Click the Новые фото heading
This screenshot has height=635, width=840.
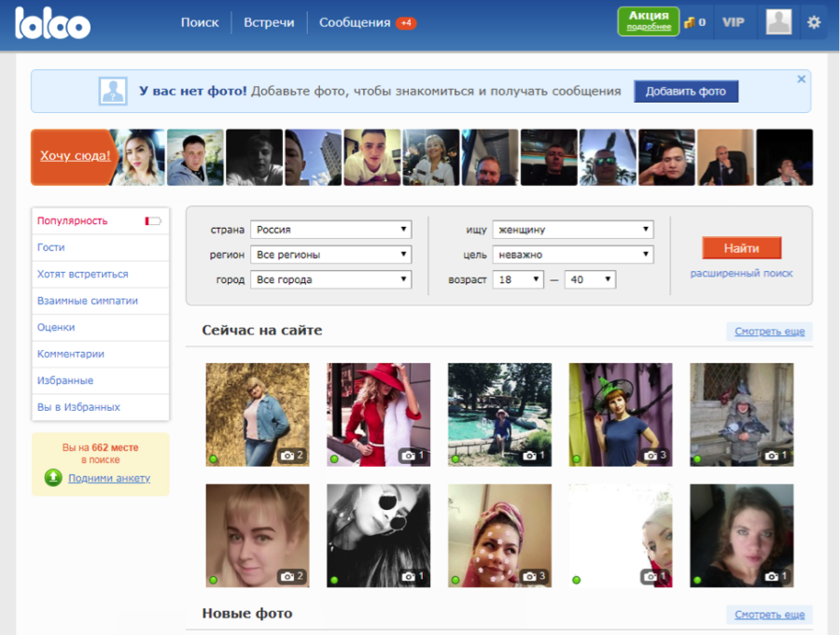(x=247, y=613)
